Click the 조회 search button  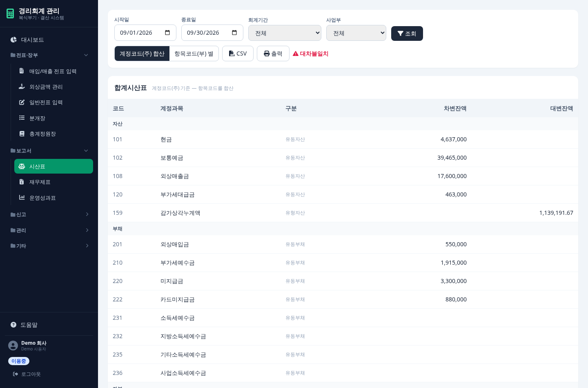tap(407, 33)
